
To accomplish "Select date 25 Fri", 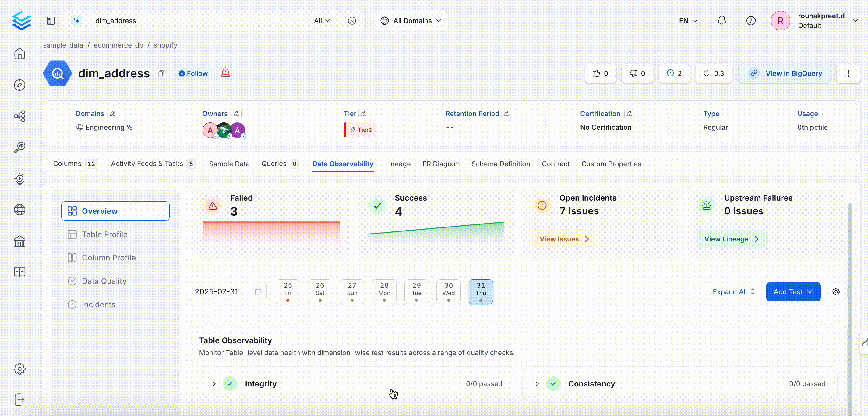I will [x=288, y=292].
